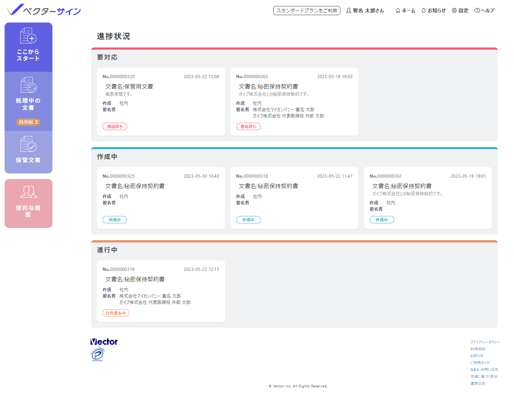Click date 2023-05-19 19:03
Image resolution: width=514 pixels, height=420 pixels.
335,77
